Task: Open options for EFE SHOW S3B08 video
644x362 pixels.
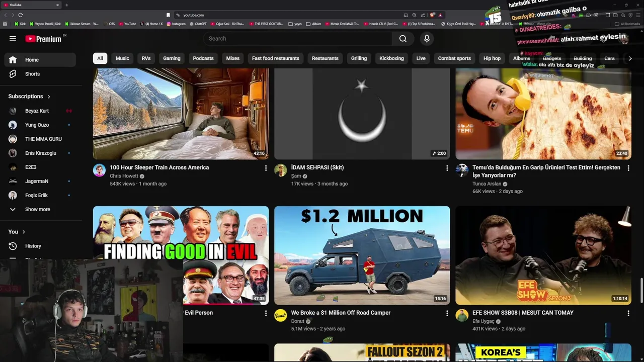Action: click(628, 313)
